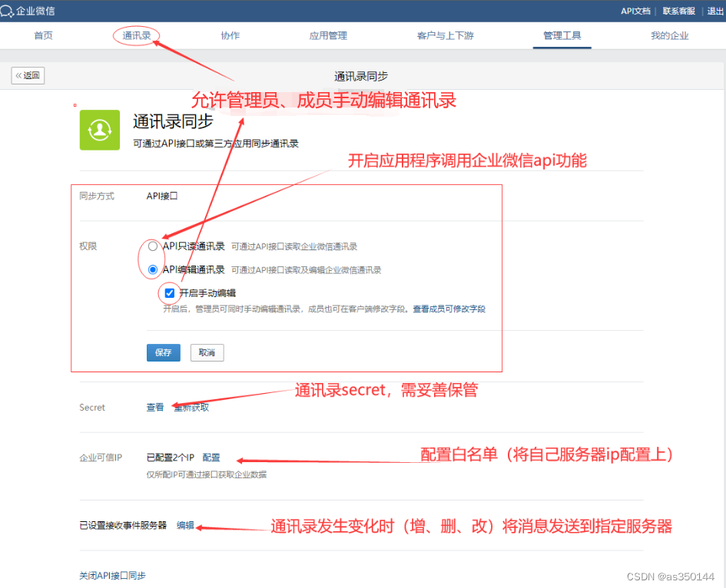Screen dimensions: 726x588
Task: Open the 我的企业 tab
Action: (669, 35)
